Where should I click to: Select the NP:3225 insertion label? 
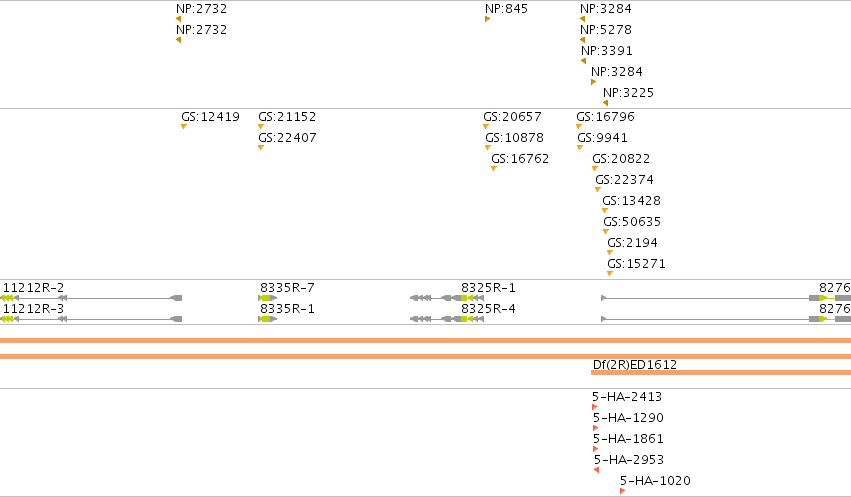tap(628, 92)
